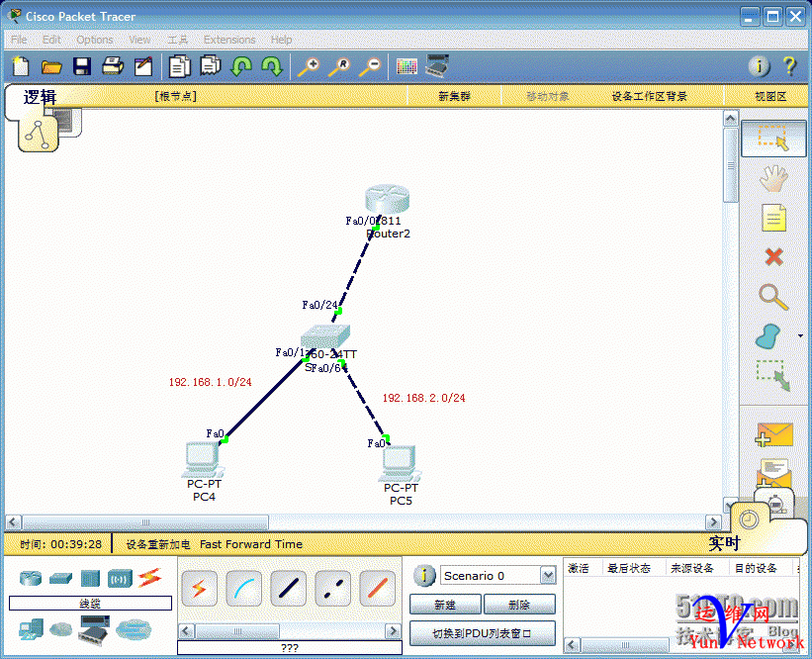Image resolution: width=812 pixels, height=659 pixels.
Task: Select the Switches device category
Action: point(60,578)
